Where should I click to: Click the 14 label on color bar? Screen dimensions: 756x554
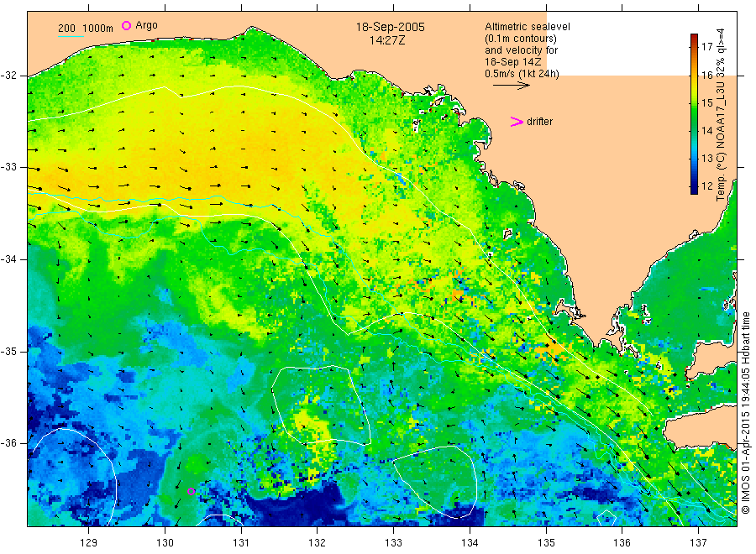(706, 130)
